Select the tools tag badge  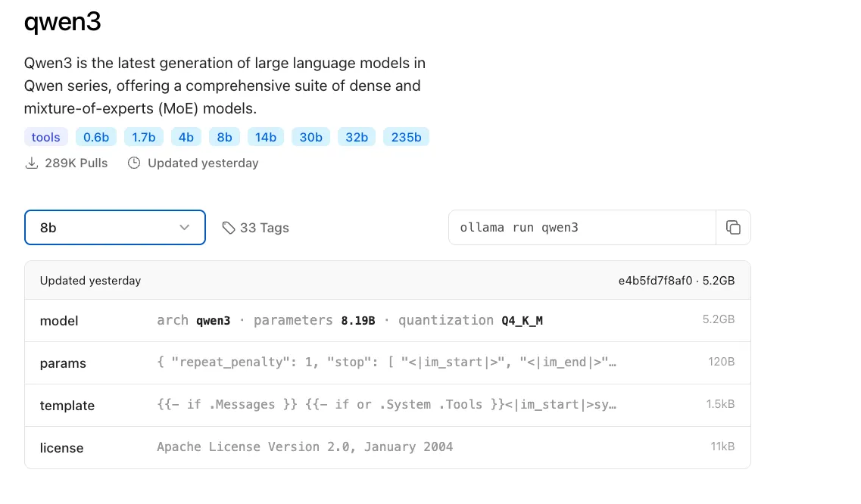click(x=46, y=137)
